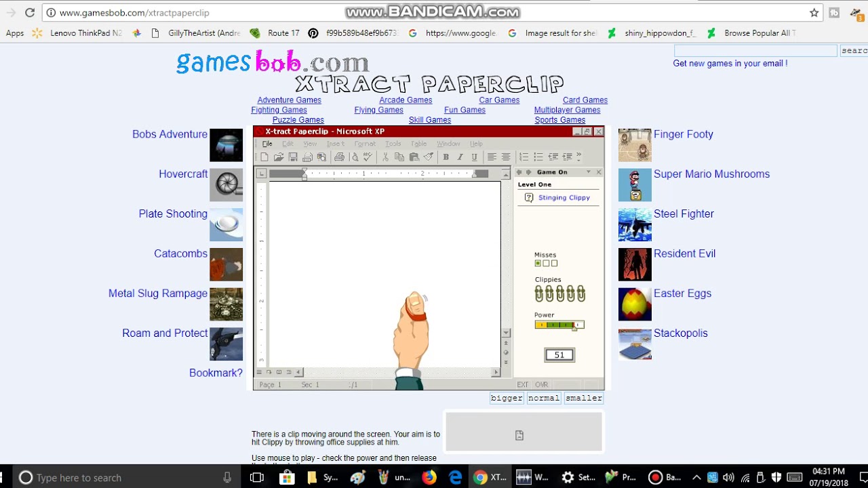The width and height of the screenshot is (868, 488).
Task: Click the Get new games in your email link
Action: pos(730,63)
